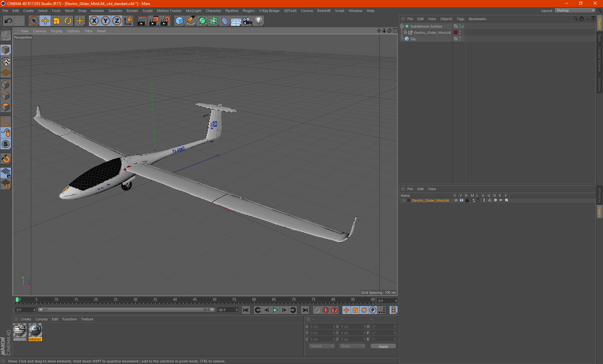Viewport: 603px width, 364px height.
Task: Open viewport Cameras menu
Action: pyautogui.click(x=40, y=31)
